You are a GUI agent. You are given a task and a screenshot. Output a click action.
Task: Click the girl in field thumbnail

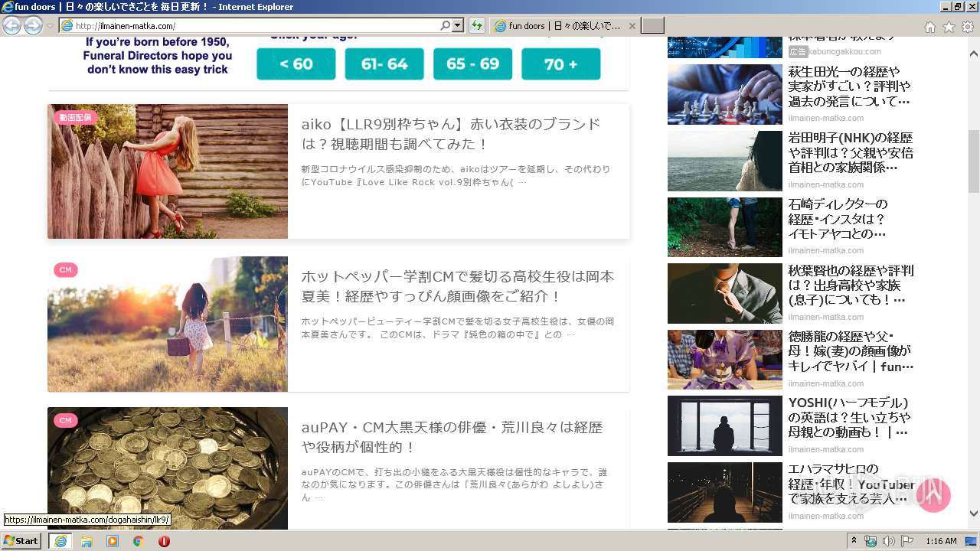(168, 324)
